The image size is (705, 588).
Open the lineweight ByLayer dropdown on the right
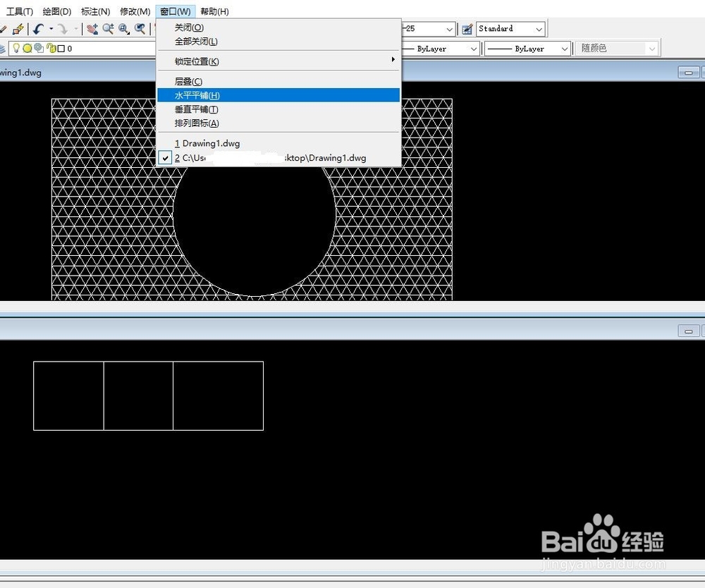[x=527, y=49]
